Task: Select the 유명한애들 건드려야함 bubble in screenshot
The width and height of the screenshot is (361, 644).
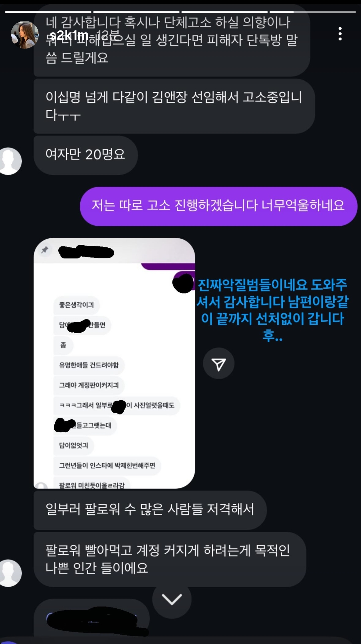Action: click(x=89, y=365)
